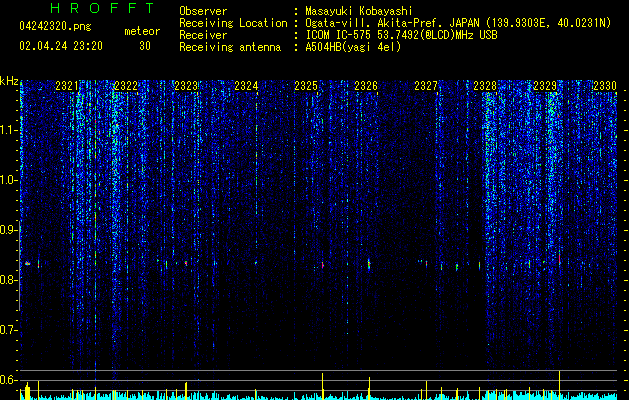The height and width of the screenshot is (400, 629).
Task: Click the 0.9 kHz axis label
Action: click(x=8, y=230)
